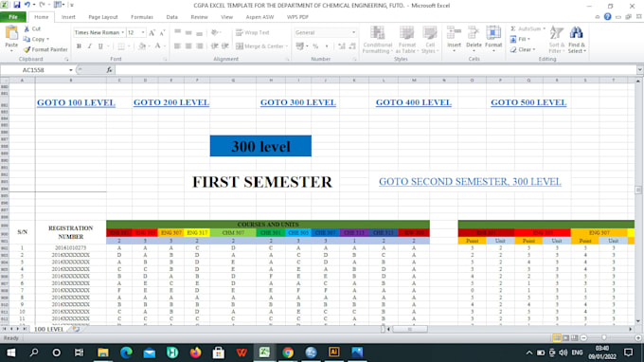Image resolution: width=644 pixels, height=362 pixels.
Task: Click the blue 300 level cell
Action: [260, 146]
